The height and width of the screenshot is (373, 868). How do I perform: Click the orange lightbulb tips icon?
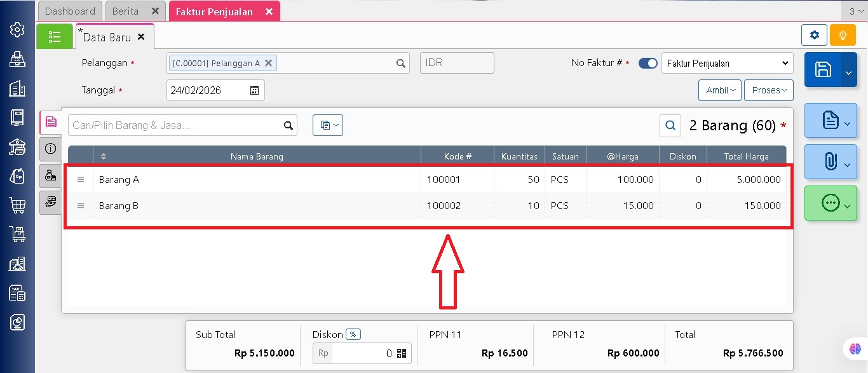843,35
